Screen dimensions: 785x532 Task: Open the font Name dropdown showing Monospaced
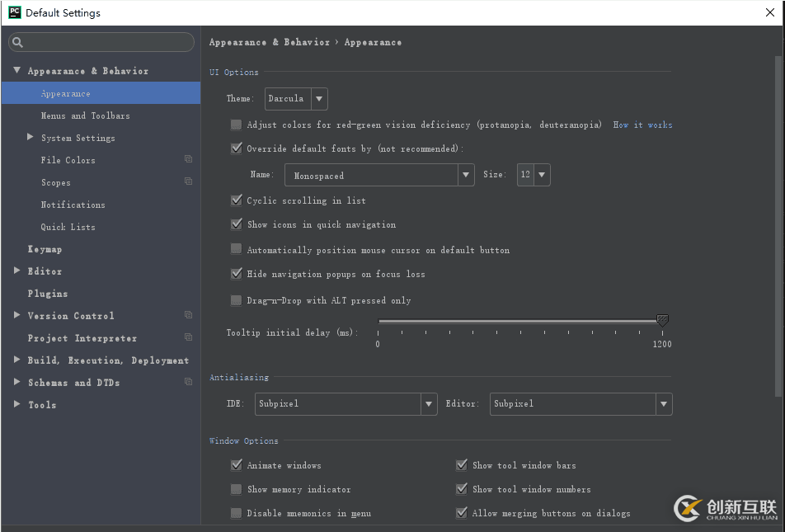pyautogui.click(x=379, y=175)
